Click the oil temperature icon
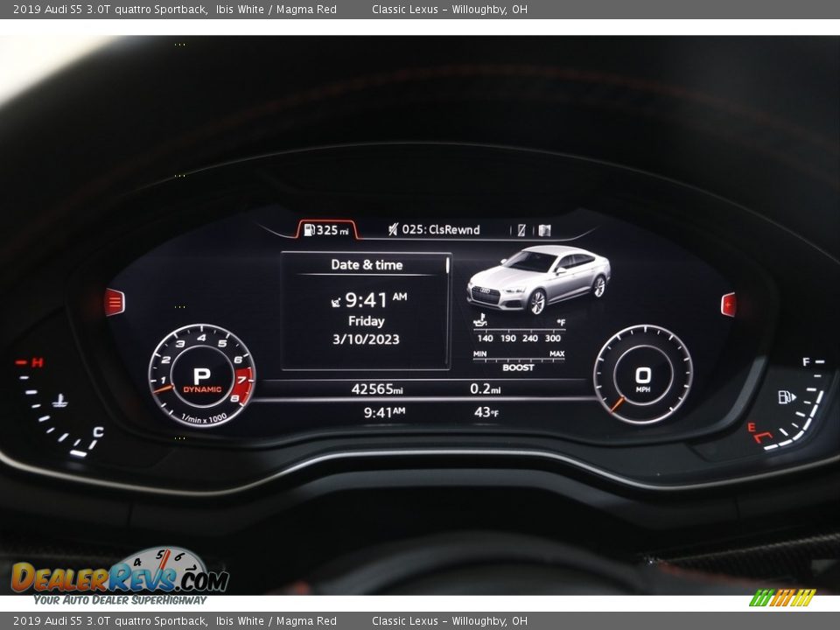Screen dimensions: 840x630 (x=480, y=321)
